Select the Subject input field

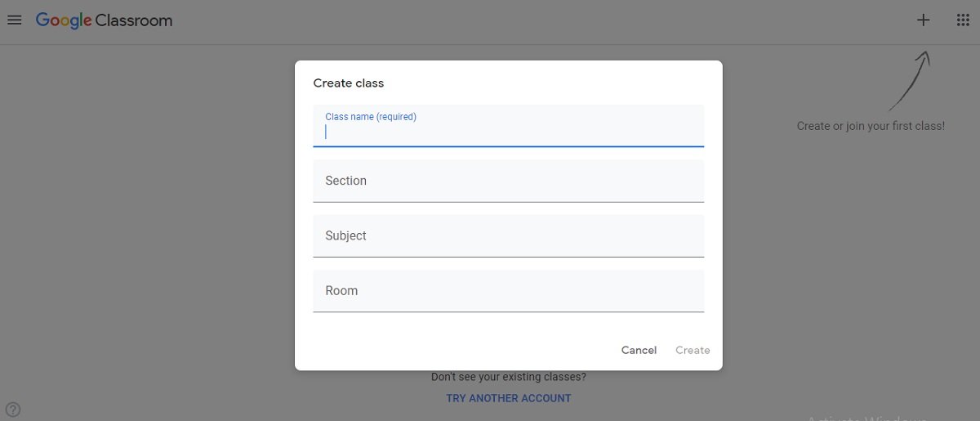(x=508, y=235)
